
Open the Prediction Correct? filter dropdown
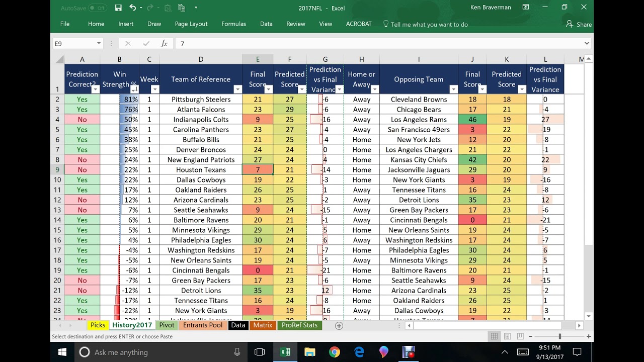coord(96,89)
